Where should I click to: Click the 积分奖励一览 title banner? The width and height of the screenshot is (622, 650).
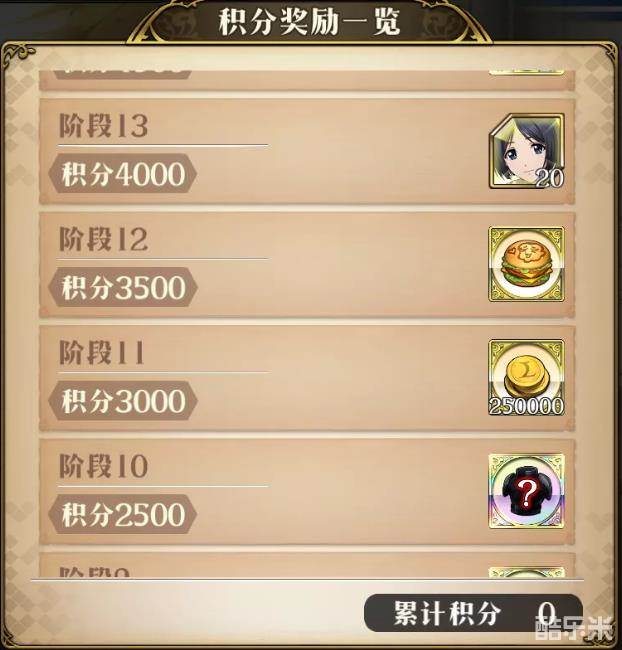309,22
